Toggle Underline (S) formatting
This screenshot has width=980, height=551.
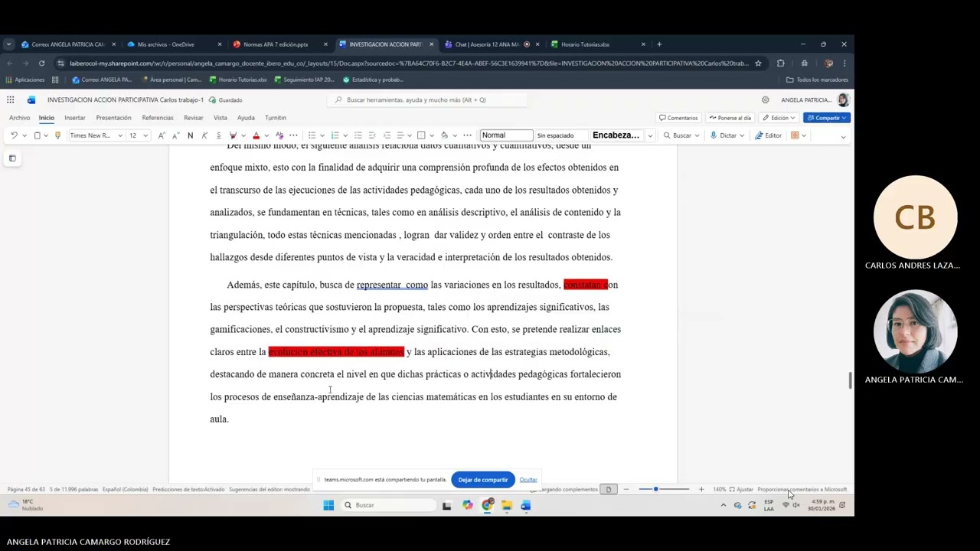point(218,135)
